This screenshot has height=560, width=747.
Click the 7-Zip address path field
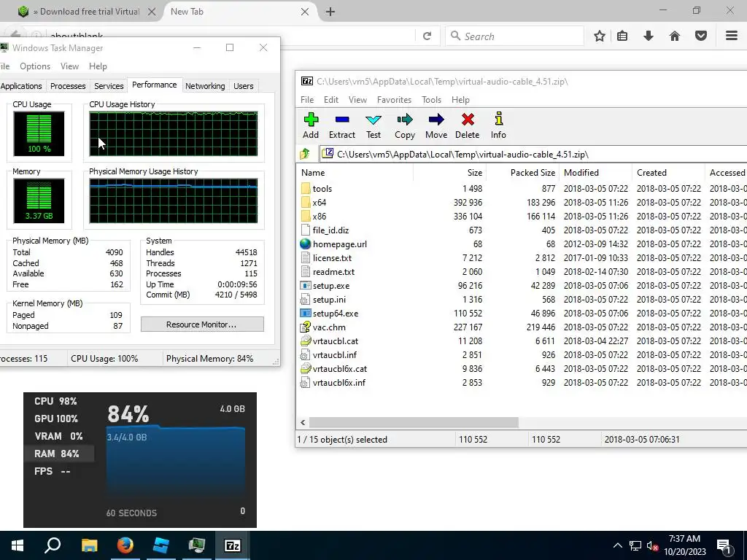click(x=533, y=155)
